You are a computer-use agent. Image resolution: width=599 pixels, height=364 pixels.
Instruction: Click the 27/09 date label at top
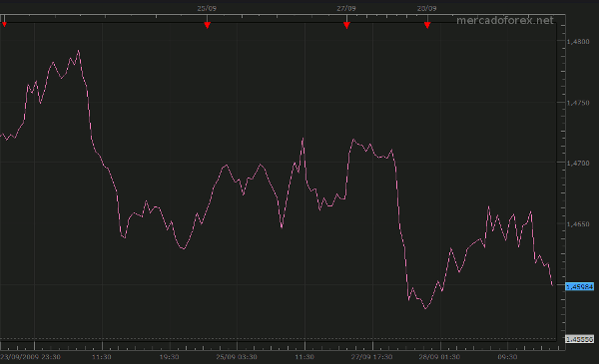click(x=346, y=8)
